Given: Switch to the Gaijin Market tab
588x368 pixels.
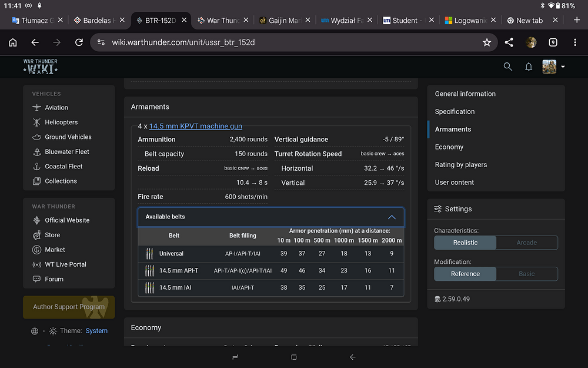Looking at the screenshot, I should point(280,20).
